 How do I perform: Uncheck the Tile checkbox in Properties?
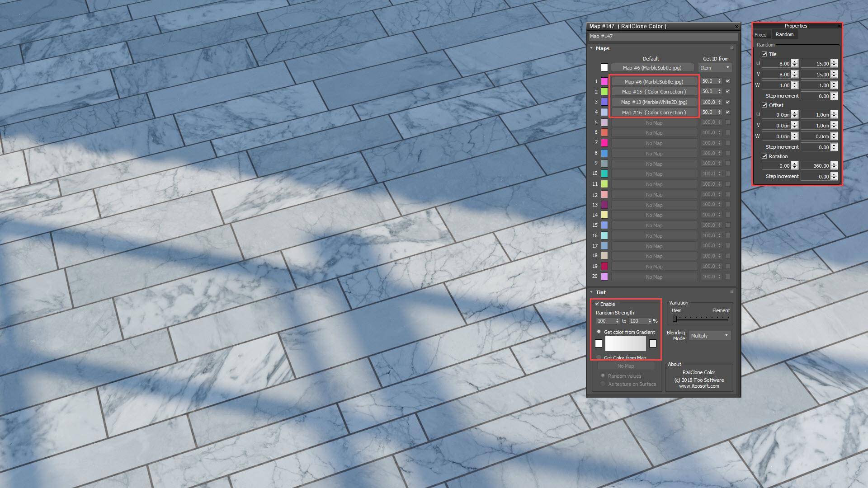click(x=764, y=54)
